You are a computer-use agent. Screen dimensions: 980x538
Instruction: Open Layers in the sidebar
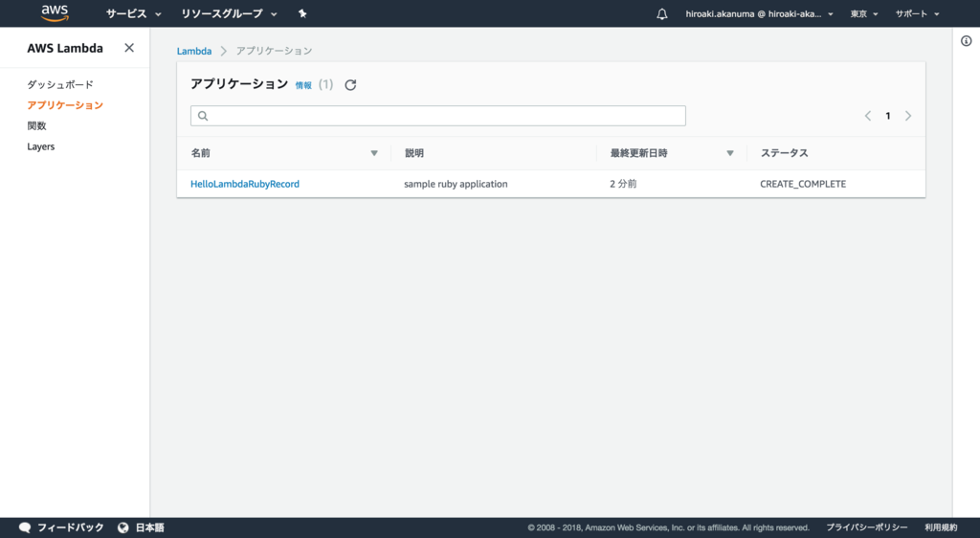[x=40, y=146]
